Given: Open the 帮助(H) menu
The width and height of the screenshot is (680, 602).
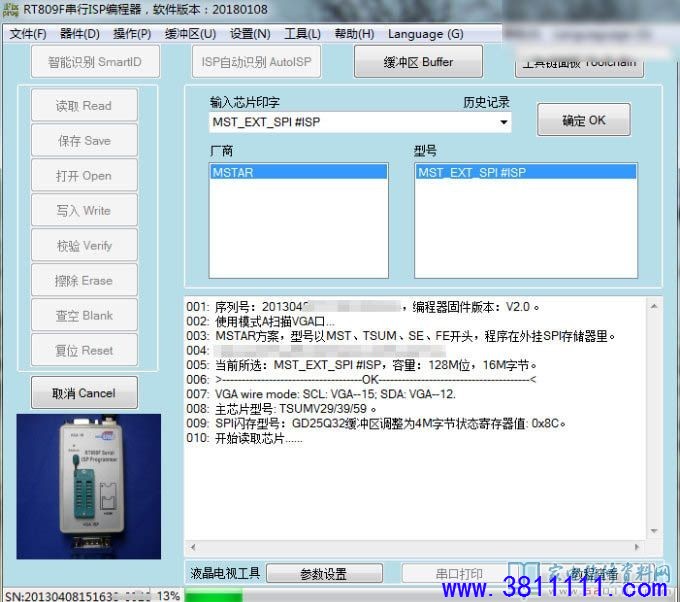Looking at the screenshot, I should pos(354,34).
